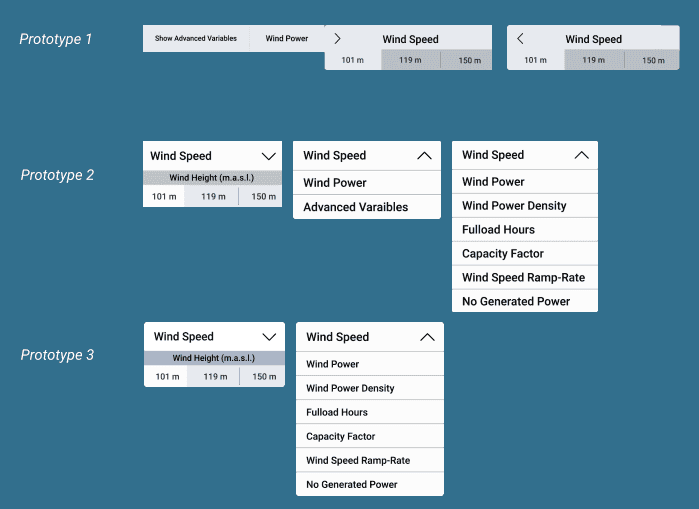Click the Wind Height (m.a.s.l.) header in Prototype 3

coord(213,358)
